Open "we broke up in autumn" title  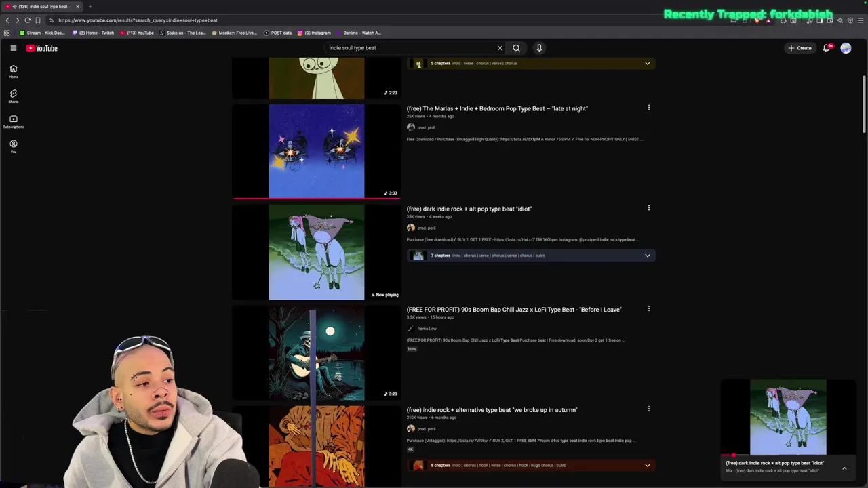[x=492, y=410]
